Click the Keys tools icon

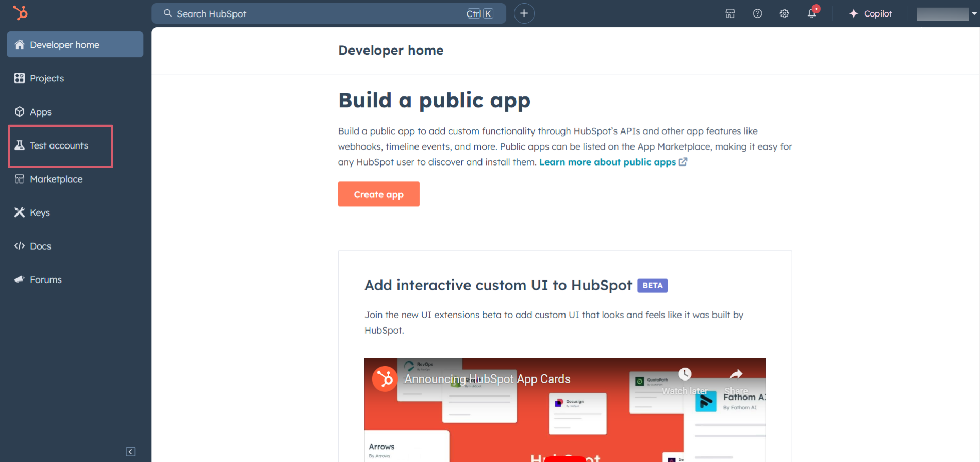point(20,212)
